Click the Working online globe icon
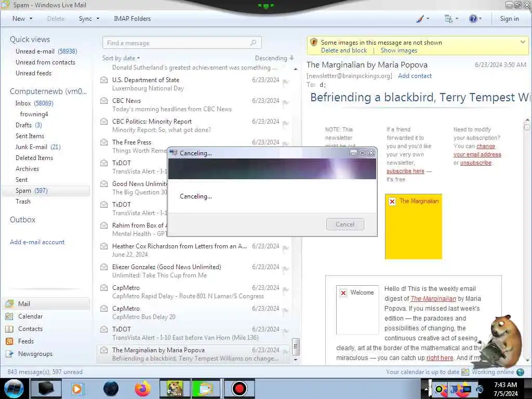The image size is (532, 399). coord(520,372)
